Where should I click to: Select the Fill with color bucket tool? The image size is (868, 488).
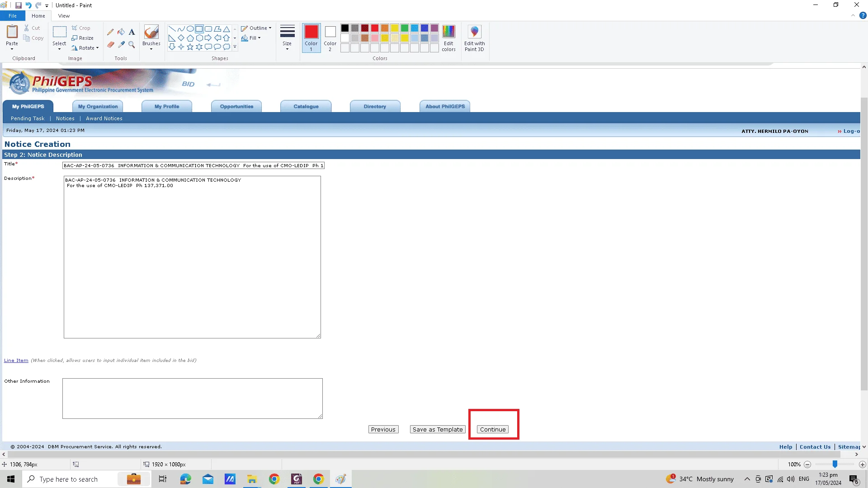pyautogui.click(x=121, y=32)
